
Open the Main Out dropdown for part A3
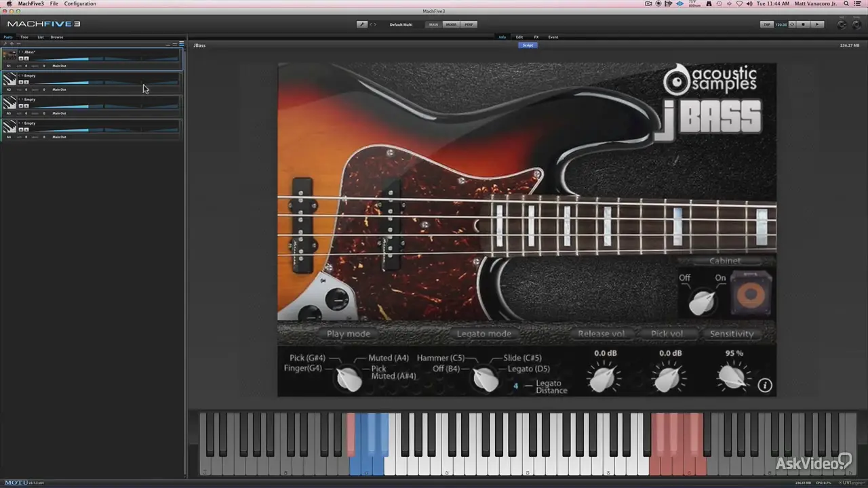(x=60, y=113)
